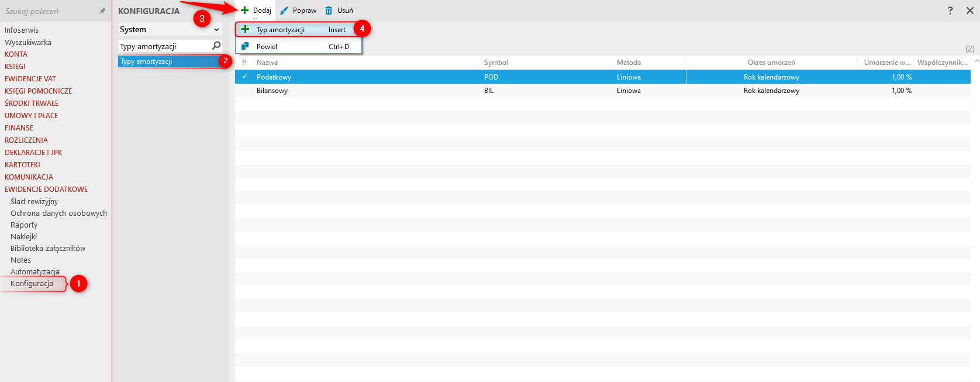Click the scroll-up arrow above table

tap(976, 61)
